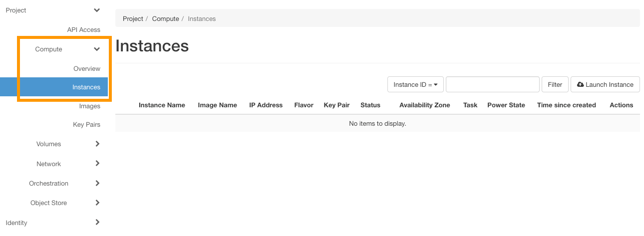Expand the Orchestration section chevron
This screenshot has height=236, width=644.
[x=97, y=183]
